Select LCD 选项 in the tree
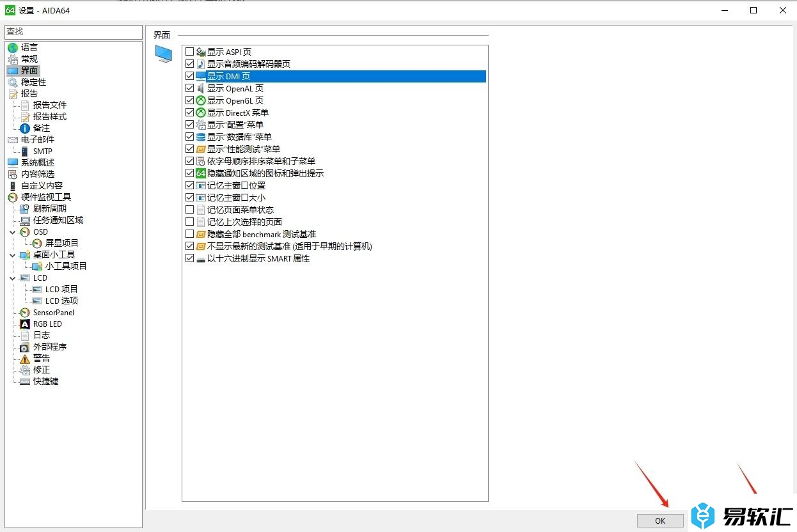This screenshot has width=797, height=532. pos(61,301)
